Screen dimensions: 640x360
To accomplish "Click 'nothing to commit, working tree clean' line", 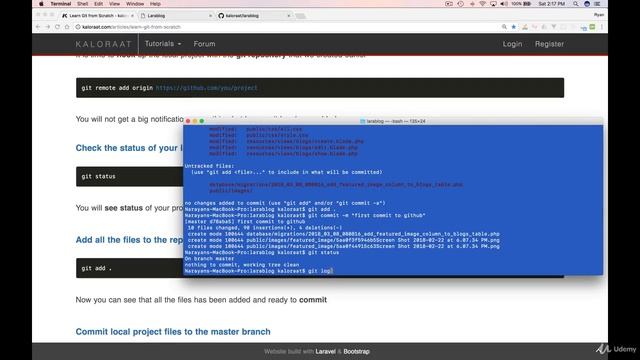I will (x=242, y=265).
